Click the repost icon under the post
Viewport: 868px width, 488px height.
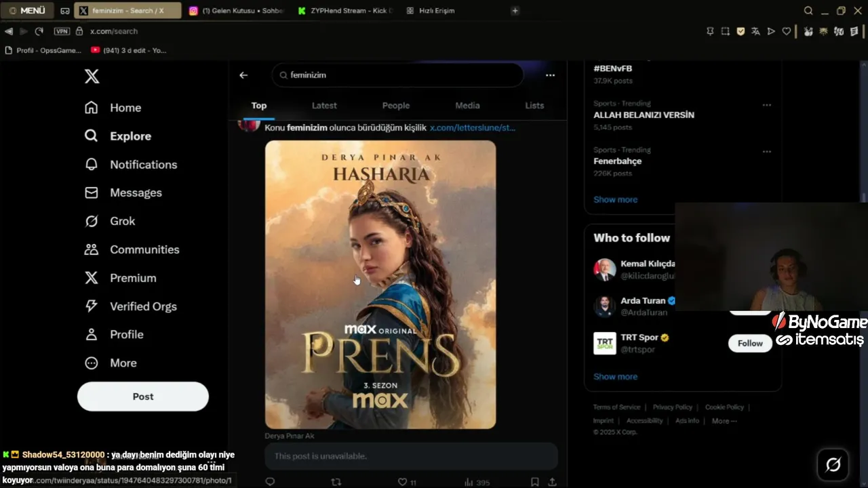336,482
